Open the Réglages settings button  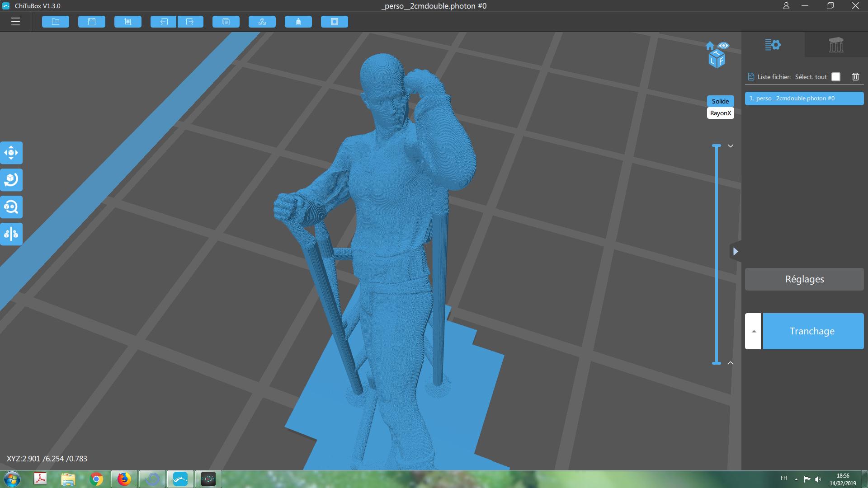pyautogui.click(x=804, y=279)
